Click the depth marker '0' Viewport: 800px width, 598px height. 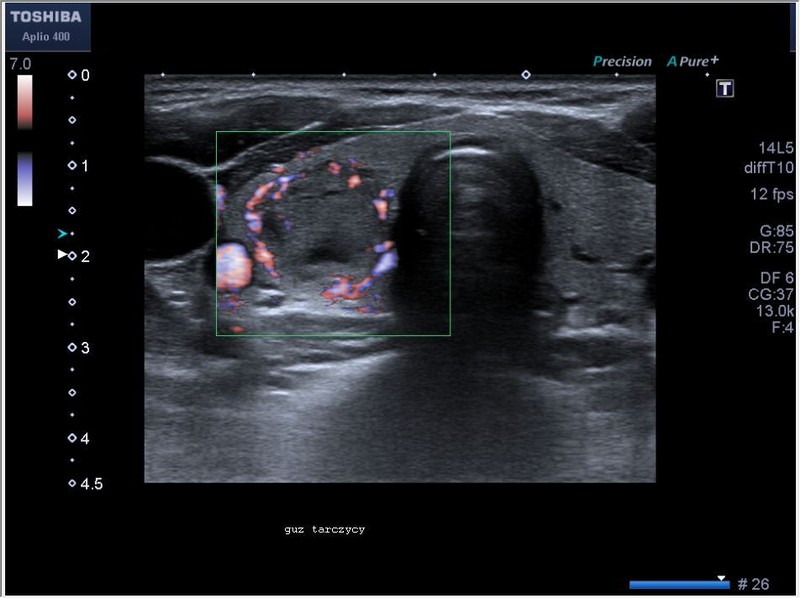click(x=85, y=76)
